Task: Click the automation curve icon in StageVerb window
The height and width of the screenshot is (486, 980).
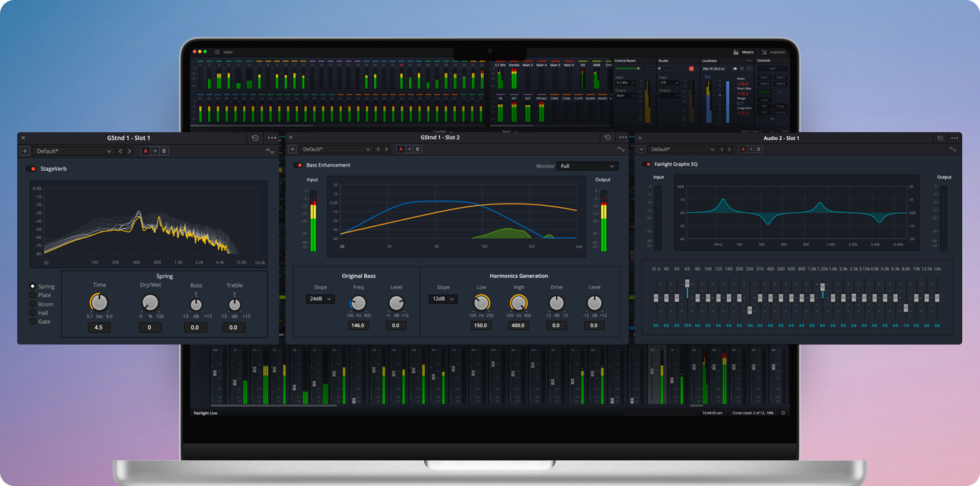Action: tap(269, 152)
